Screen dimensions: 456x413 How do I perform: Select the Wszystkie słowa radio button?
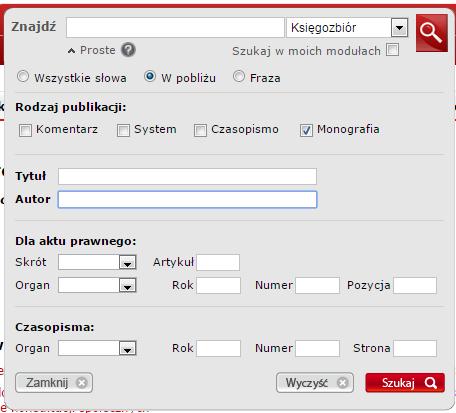coord(23,77)
